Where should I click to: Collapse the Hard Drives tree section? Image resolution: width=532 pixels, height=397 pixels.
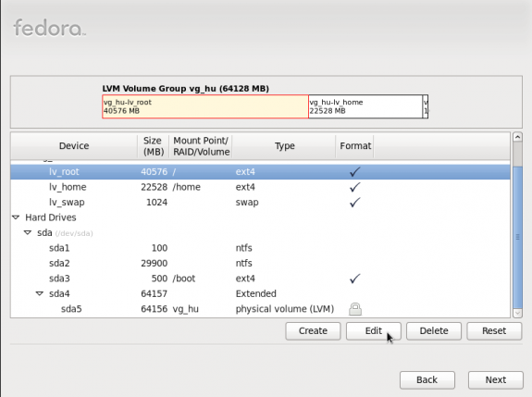click(16, 217)
